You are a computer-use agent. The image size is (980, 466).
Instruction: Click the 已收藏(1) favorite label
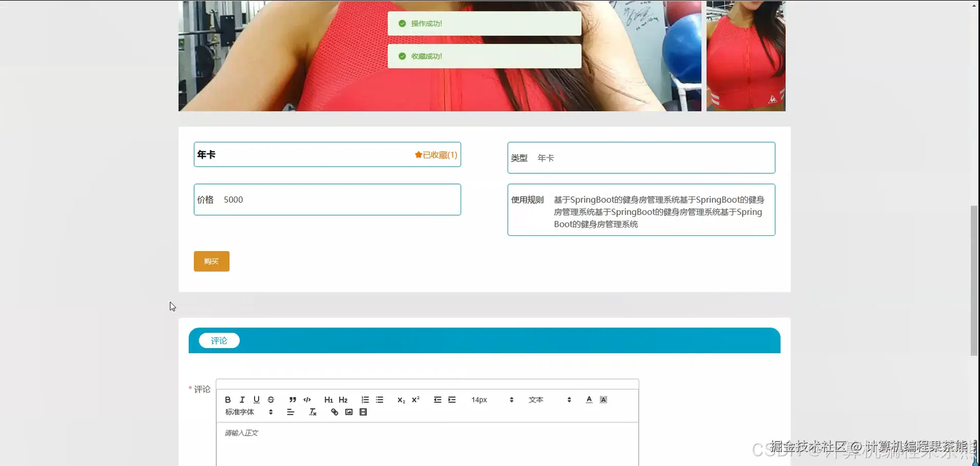(435, 155)
